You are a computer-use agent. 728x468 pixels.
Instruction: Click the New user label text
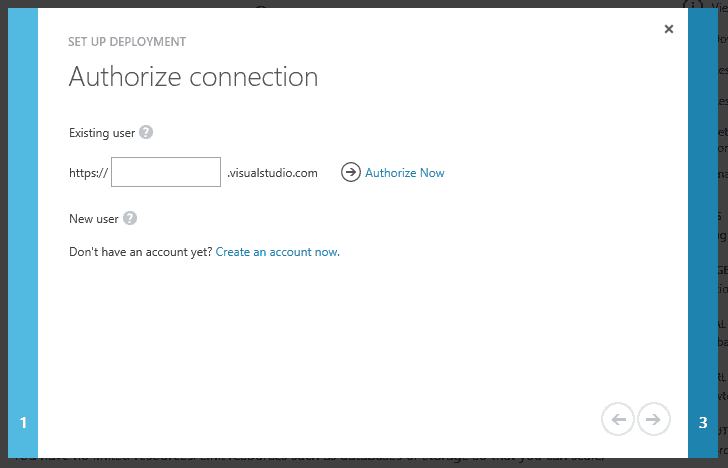click(93, 218)
